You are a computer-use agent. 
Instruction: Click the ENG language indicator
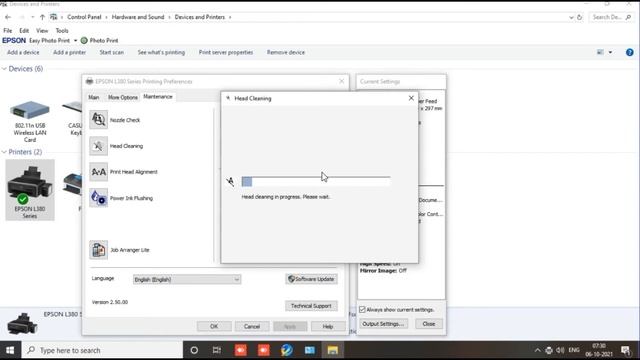(574, 350)
